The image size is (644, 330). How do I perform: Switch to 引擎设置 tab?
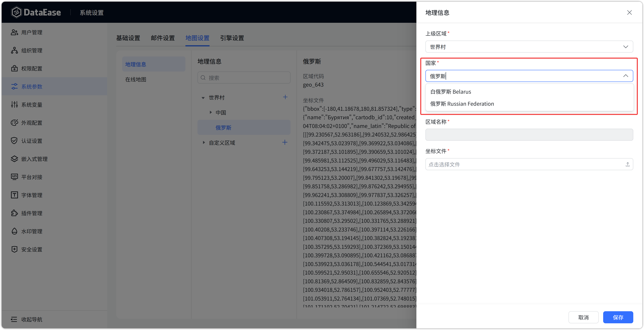[x=232, y=38]
